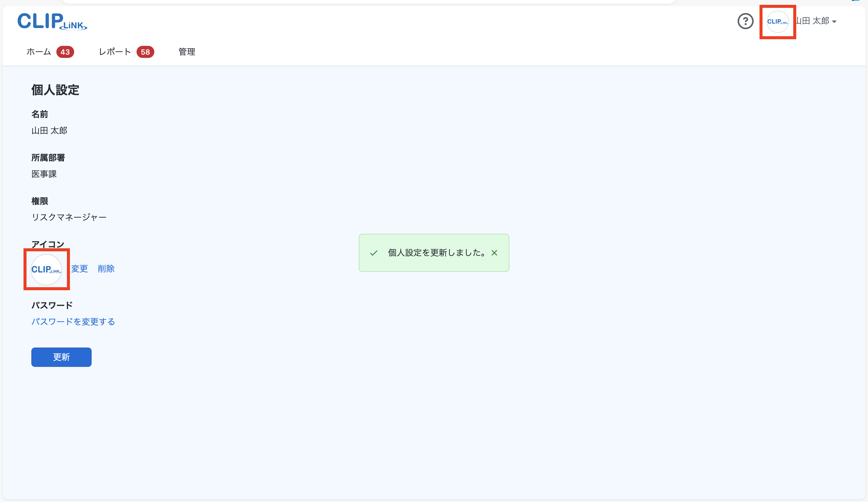
Task: Open the レポート tab
Action: click(x=115, y=52)
